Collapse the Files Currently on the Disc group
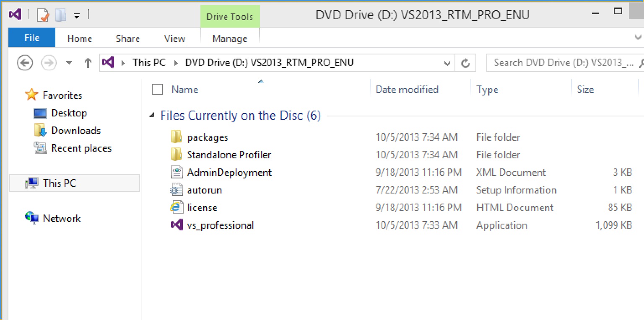Viewport: 644px width, 320px height. pyautogui.click(x=152, y=116)
